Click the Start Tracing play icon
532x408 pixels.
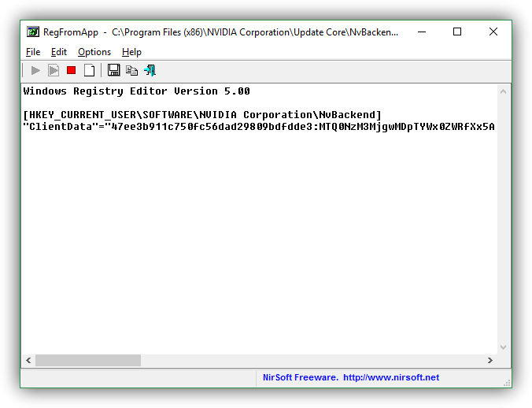click(x=35, y=71)
